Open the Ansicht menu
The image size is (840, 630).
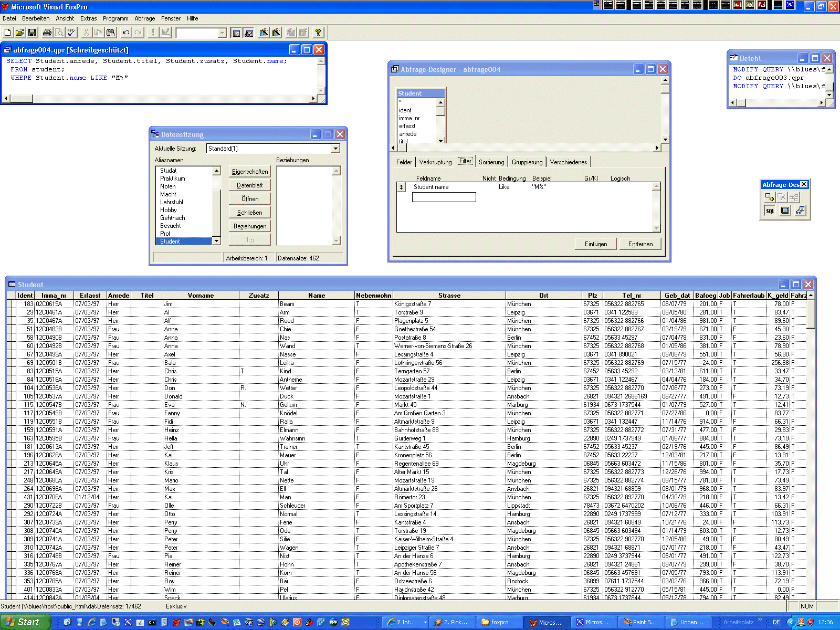tap(65, 18)
